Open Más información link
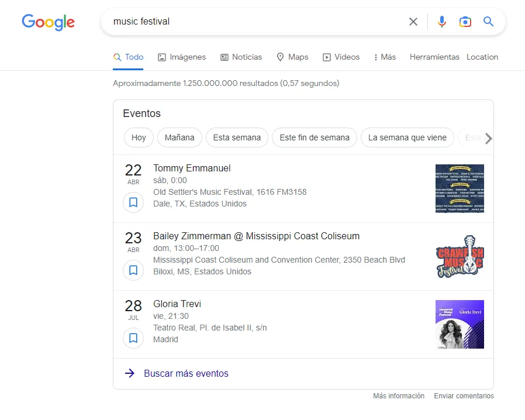The image size is (525, 420). [399, 396]
